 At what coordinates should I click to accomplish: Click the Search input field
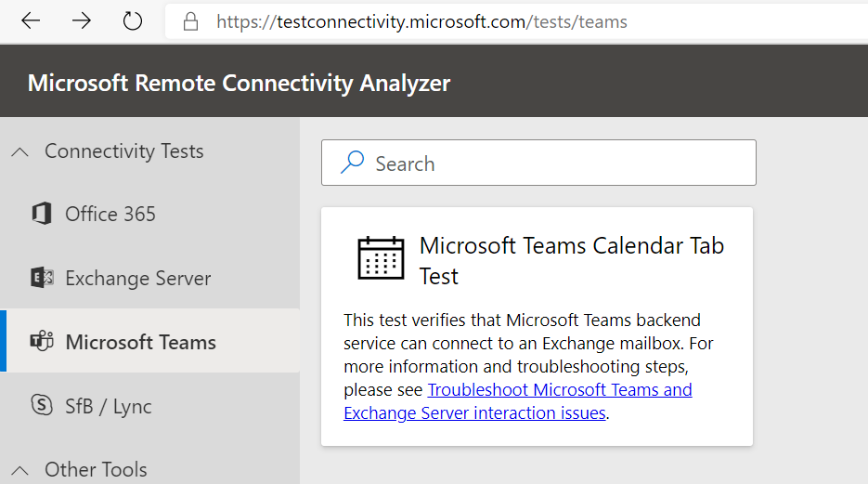point(557,164)
